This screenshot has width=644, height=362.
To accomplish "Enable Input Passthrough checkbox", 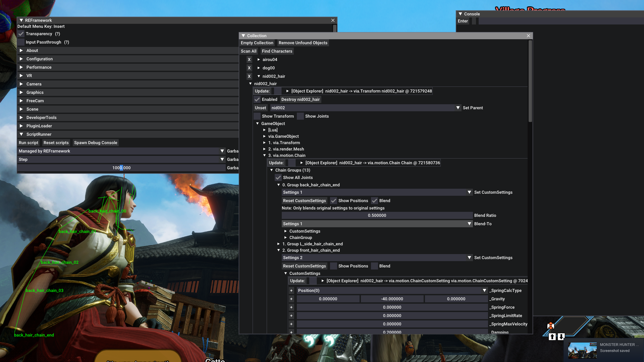I will coord(21,42).
